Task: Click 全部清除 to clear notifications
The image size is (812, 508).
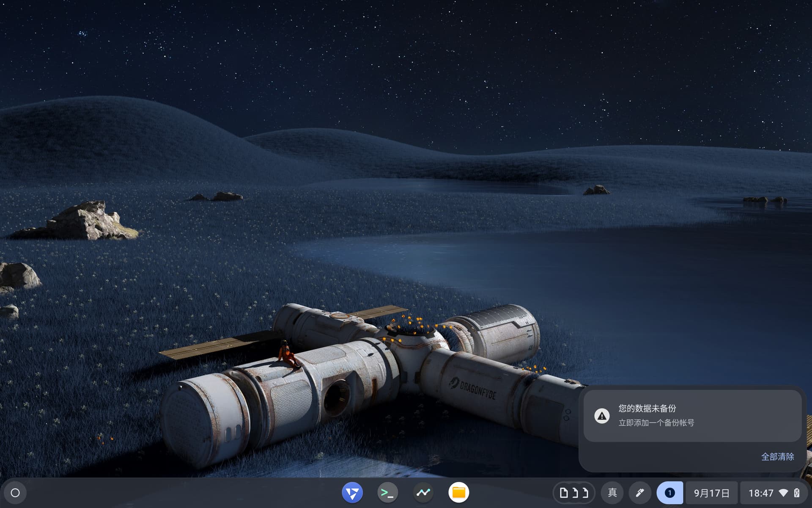Action: (x=777, y=456)
